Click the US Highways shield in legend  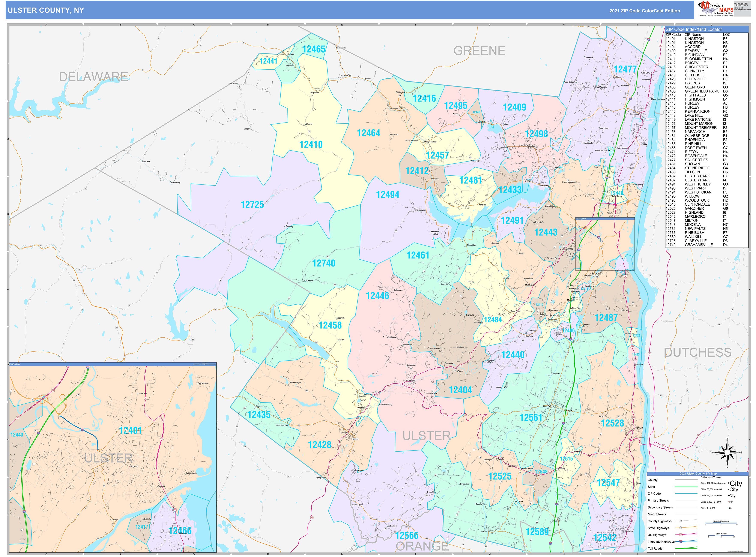click(681, 535)
